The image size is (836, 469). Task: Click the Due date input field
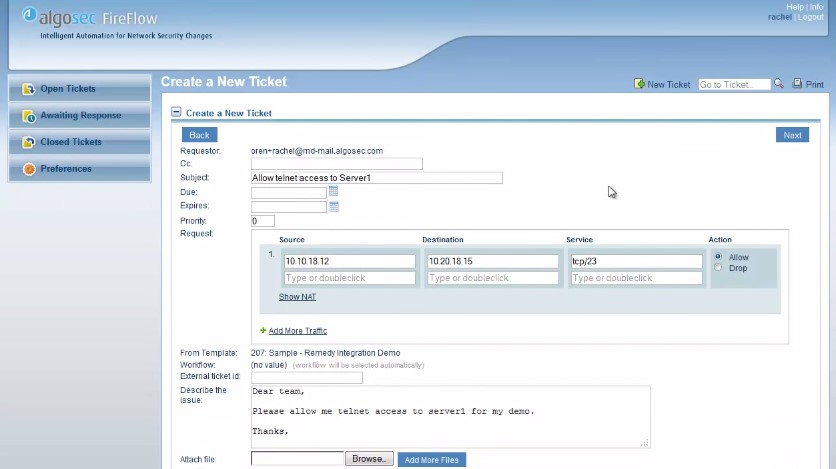tap(288, 192)
